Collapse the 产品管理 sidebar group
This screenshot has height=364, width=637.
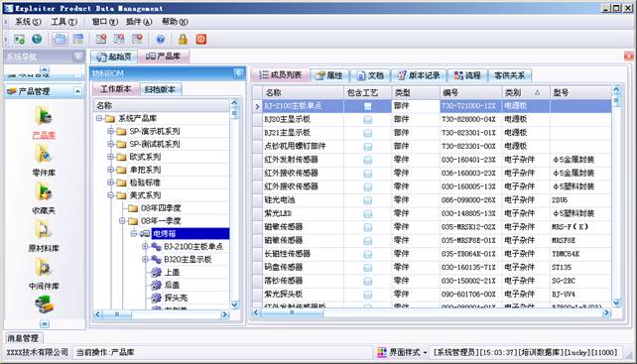click(x=77, y=91)
